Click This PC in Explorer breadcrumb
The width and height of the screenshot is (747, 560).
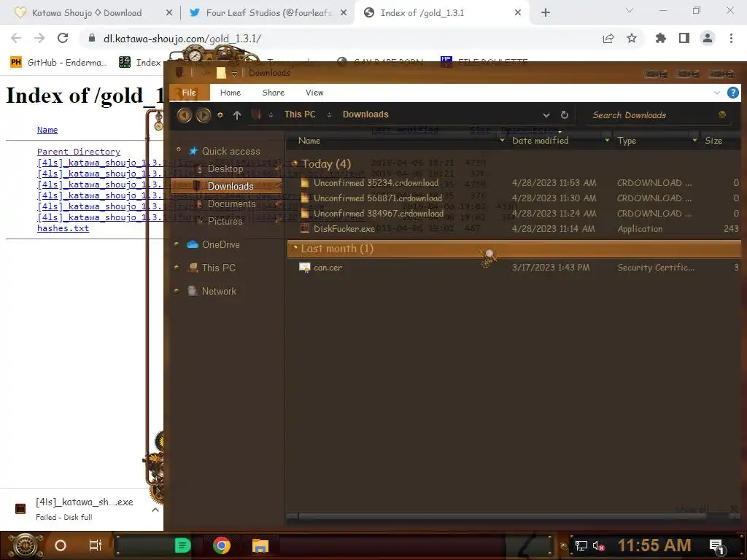click(300, 114)
